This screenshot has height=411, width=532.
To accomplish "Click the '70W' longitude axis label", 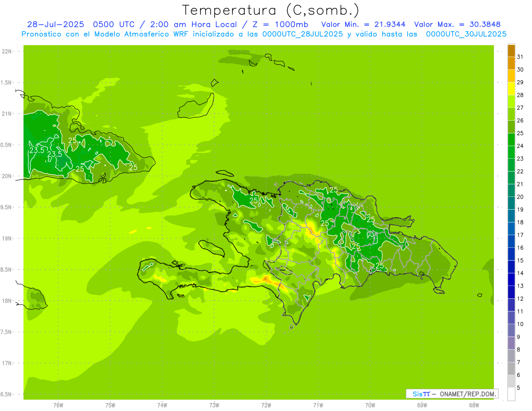I will coord(370,405).
